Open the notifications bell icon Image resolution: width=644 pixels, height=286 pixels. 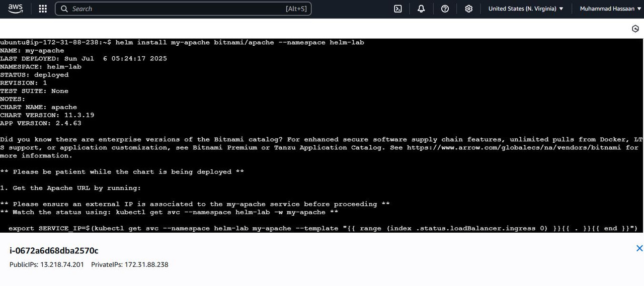coord(421,9)
